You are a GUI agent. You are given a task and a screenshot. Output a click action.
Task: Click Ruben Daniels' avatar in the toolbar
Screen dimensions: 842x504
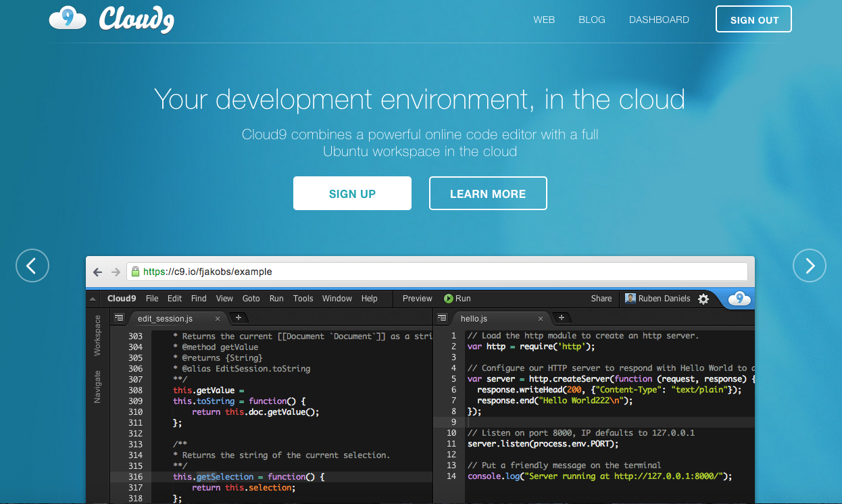(630, 299)
